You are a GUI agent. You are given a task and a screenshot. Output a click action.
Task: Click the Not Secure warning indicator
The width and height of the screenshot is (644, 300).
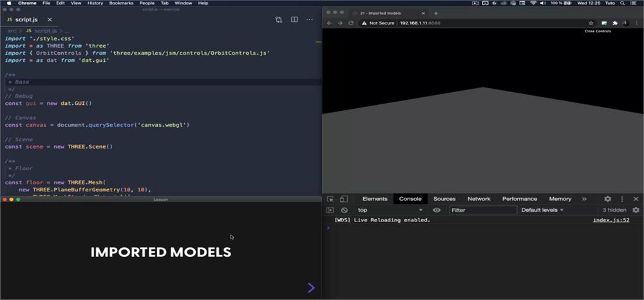click(x=379, y=23)
